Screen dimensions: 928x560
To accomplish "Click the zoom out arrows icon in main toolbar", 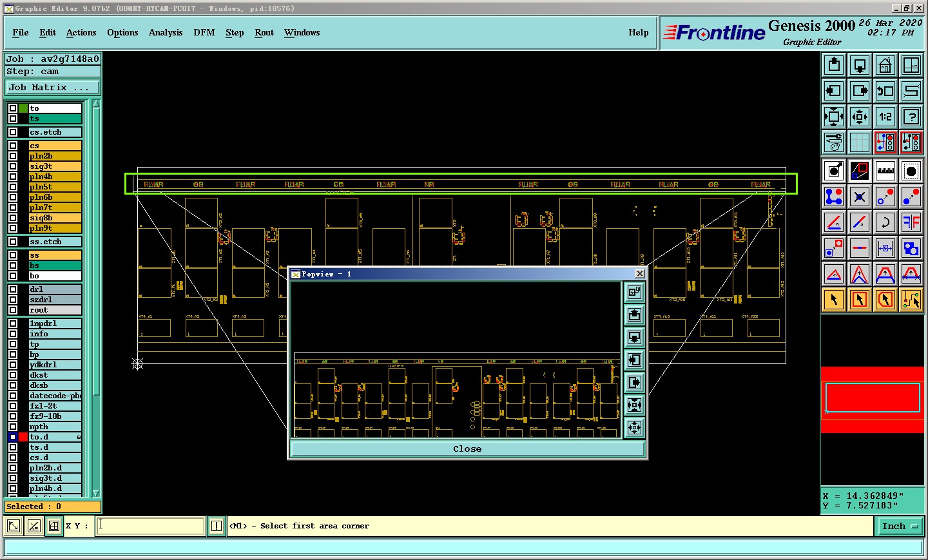I will [x=860, y=116].
